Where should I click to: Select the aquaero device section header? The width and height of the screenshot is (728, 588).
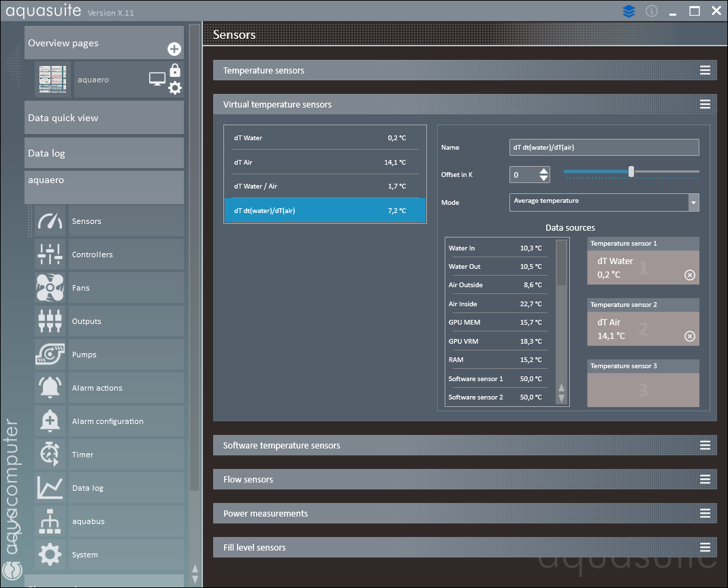[104, 187]
